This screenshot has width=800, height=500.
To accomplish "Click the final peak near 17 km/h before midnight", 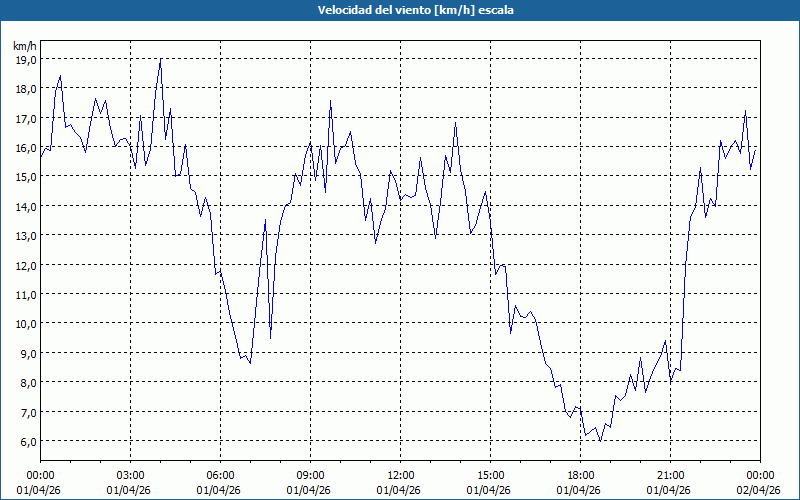I will 746,111.
